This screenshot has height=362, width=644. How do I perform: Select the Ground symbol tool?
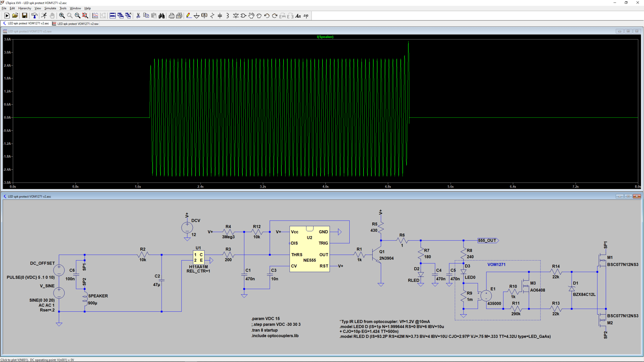197,16
